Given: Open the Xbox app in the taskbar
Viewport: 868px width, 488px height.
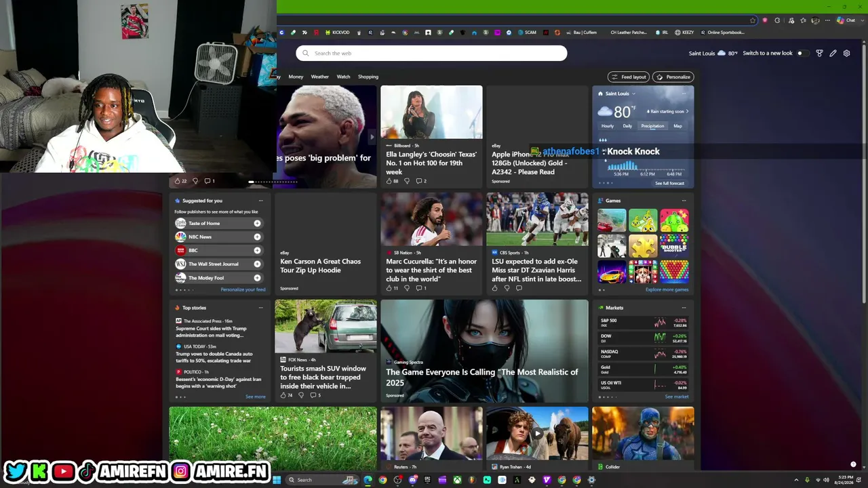Looking at the screenshot, I should coord(458,480).
